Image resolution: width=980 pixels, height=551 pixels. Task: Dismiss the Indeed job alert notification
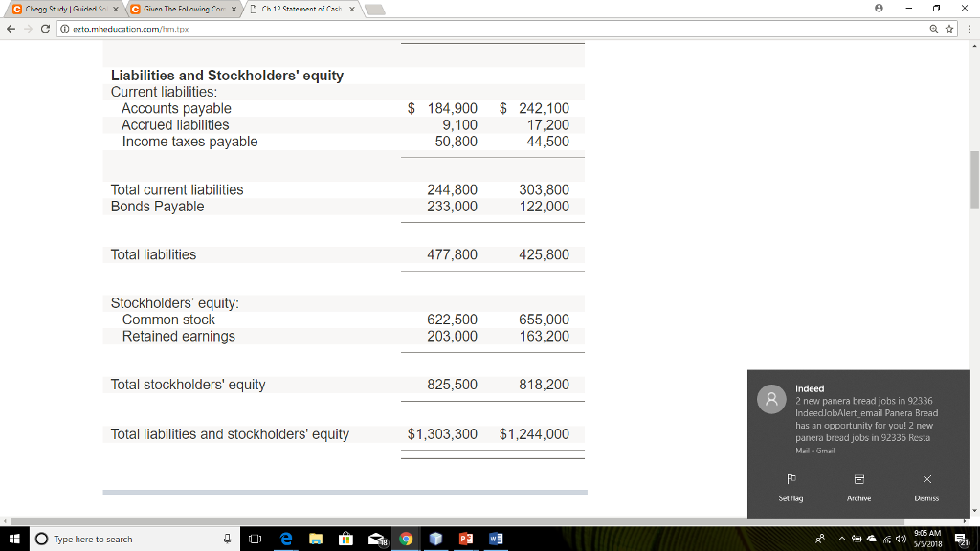[x=926, y=486]
